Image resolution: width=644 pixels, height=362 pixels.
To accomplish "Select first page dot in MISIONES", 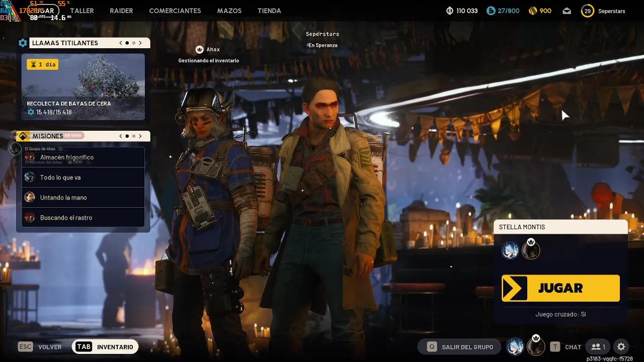I will tap(127, 136).
